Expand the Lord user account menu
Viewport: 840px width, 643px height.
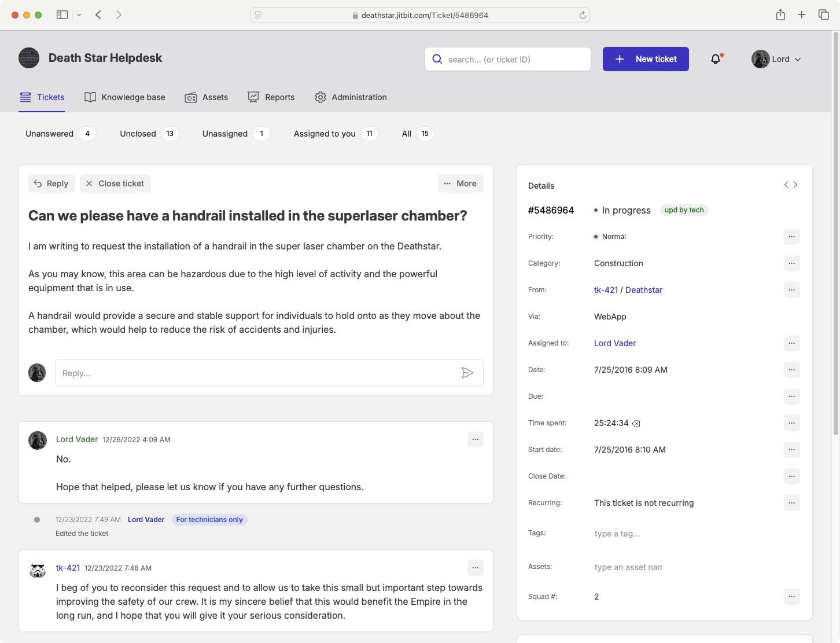(776, 59)
